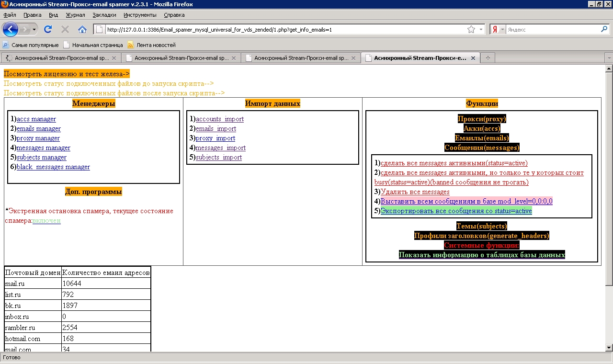Open Начальная страница bookmark
The width and height of the screenshot is (613, 364).
pyautogui.click(x=93, y=45)
